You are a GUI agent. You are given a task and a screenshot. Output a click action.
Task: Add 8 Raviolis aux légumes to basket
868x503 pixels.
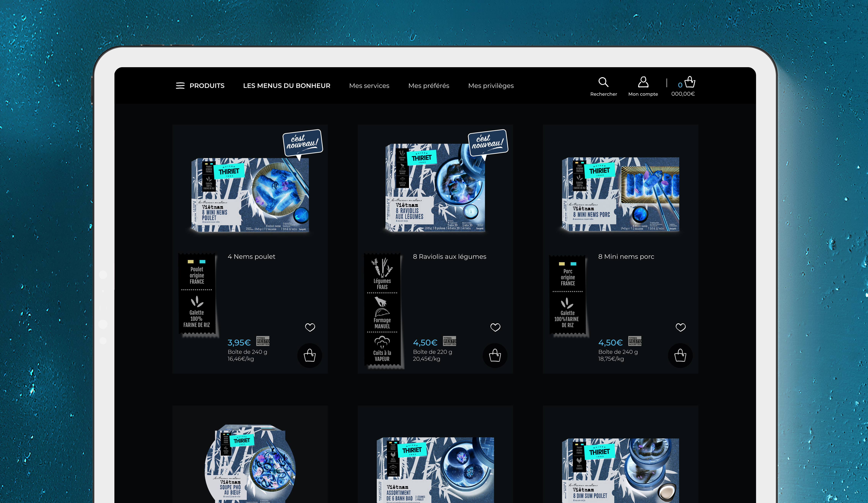[x=495, y=356]
